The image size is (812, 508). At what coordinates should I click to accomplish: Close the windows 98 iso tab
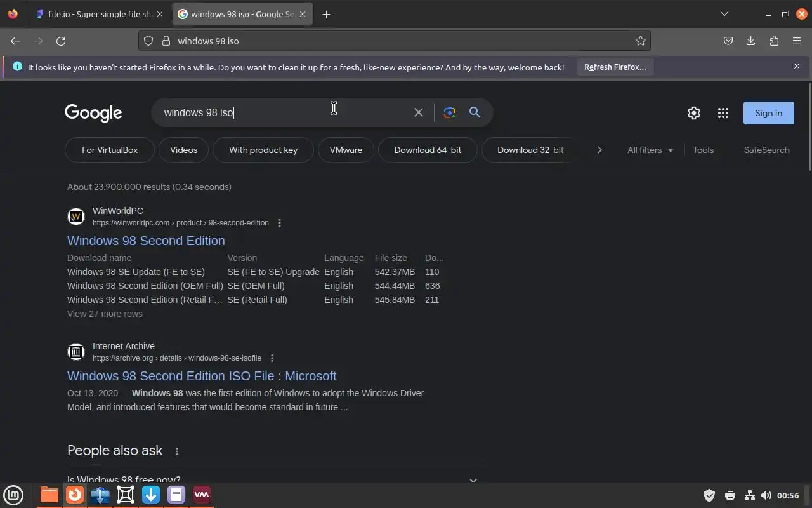(x=303, y=14)
